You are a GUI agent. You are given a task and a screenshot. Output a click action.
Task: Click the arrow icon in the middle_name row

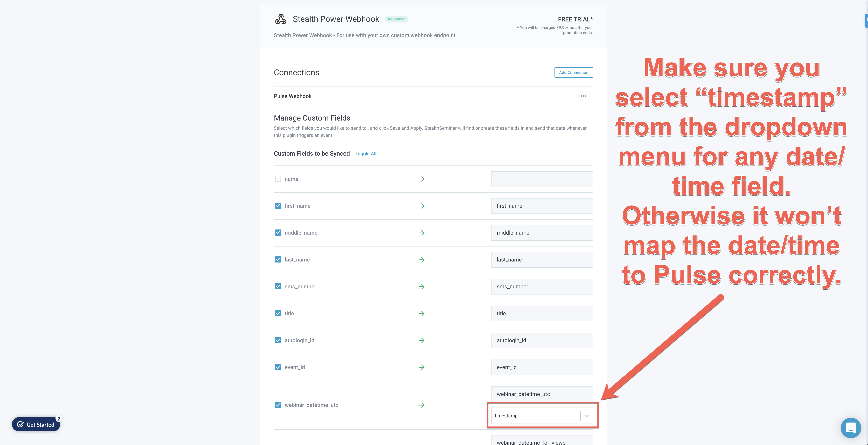[422, 233]
